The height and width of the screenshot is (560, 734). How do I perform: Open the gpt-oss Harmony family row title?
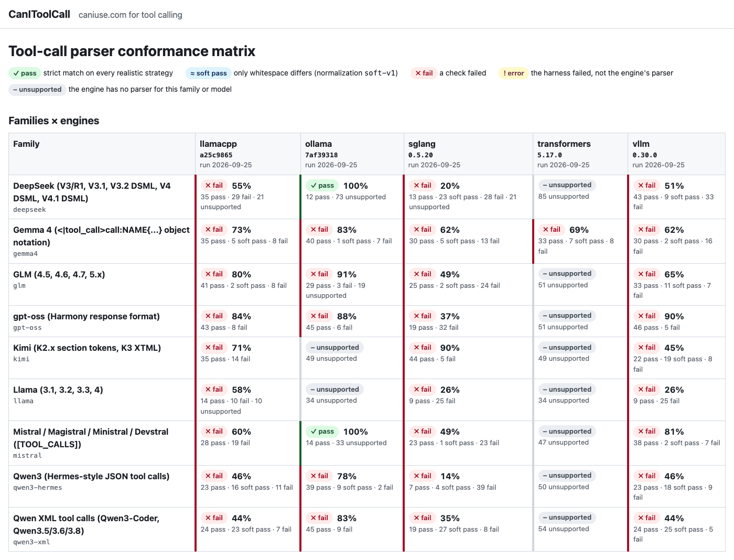(x=87, y=316)
